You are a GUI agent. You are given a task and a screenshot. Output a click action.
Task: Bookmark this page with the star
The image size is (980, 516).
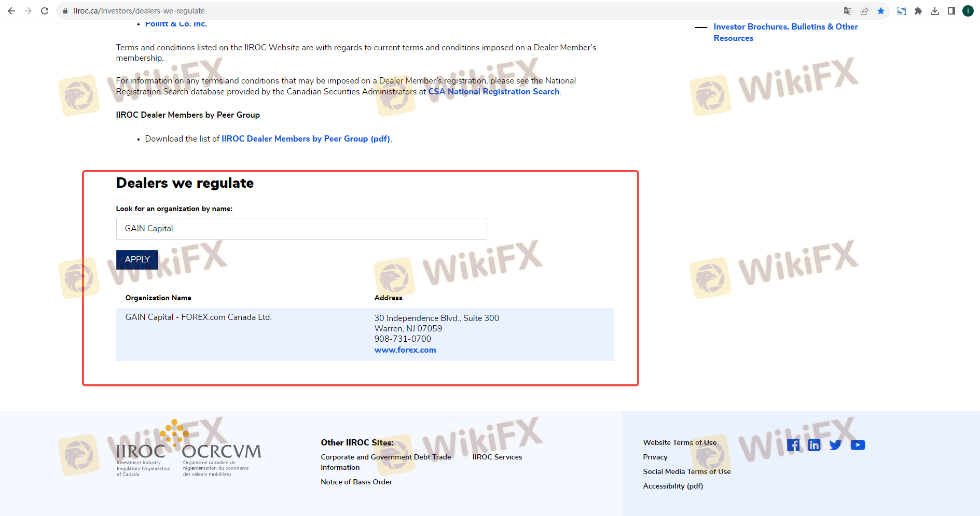click(881, 11)
